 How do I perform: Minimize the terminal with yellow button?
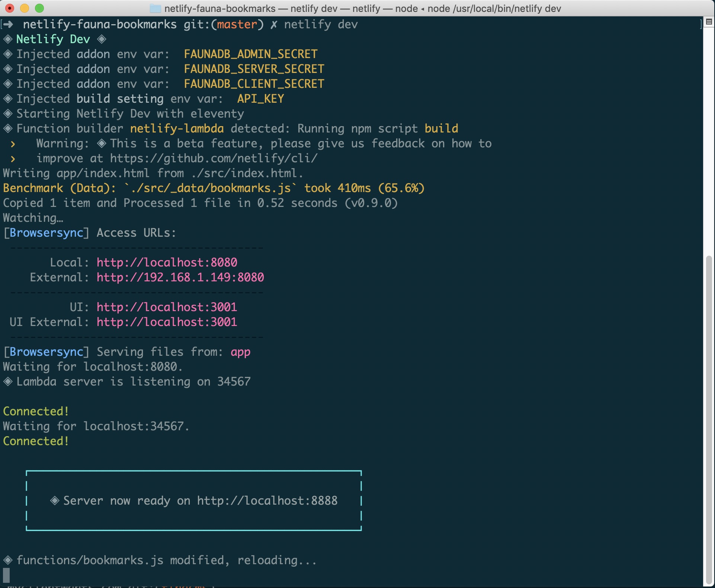25,8
